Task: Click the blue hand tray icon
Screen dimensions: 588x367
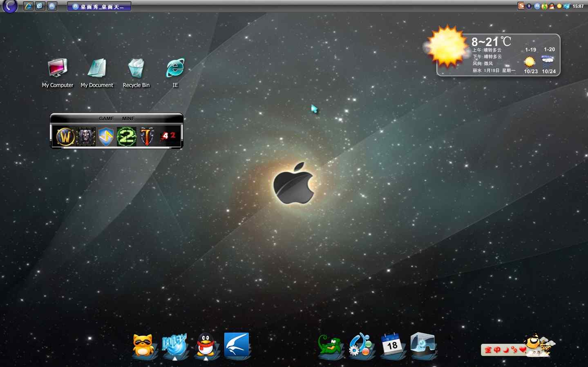Action: [567, 6]
